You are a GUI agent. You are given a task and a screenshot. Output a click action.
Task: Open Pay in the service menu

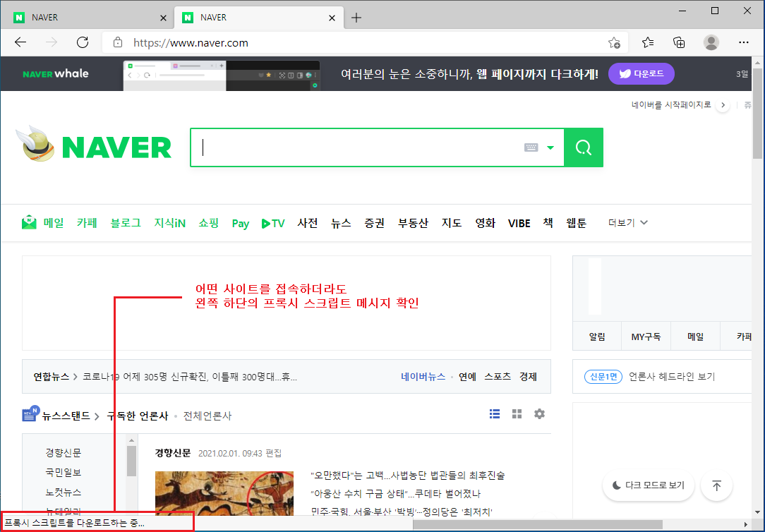click(241, 224)
